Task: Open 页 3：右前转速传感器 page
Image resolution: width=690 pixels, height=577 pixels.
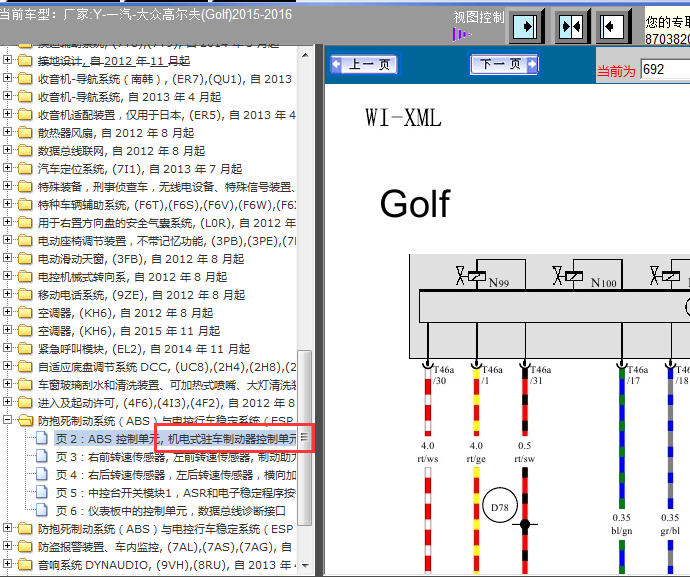Action: 176,457
